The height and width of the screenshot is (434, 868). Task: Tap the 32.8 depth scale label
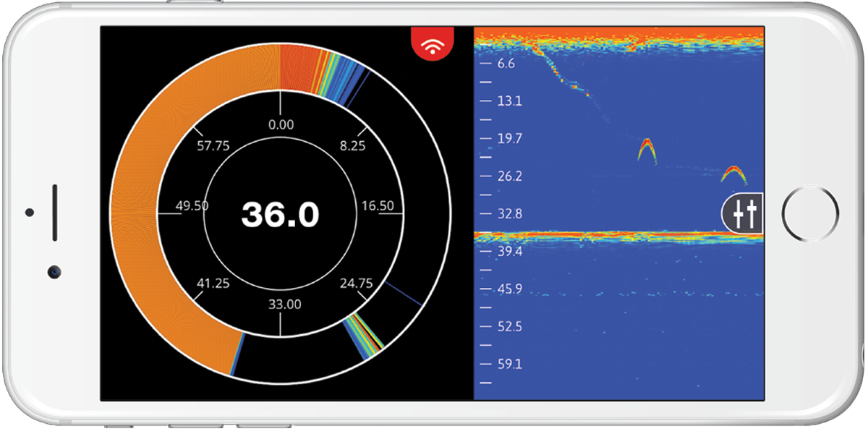click(509, 214)
